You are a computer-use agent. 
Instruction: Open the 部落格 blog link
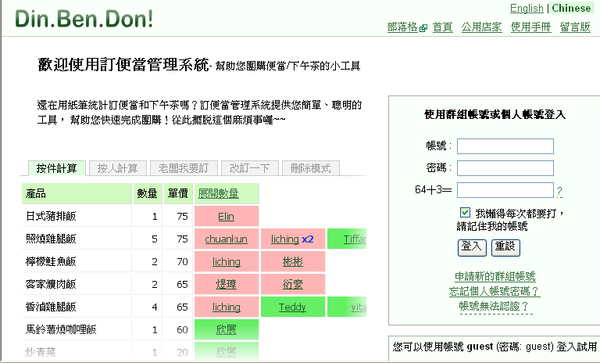click(402, 27)
